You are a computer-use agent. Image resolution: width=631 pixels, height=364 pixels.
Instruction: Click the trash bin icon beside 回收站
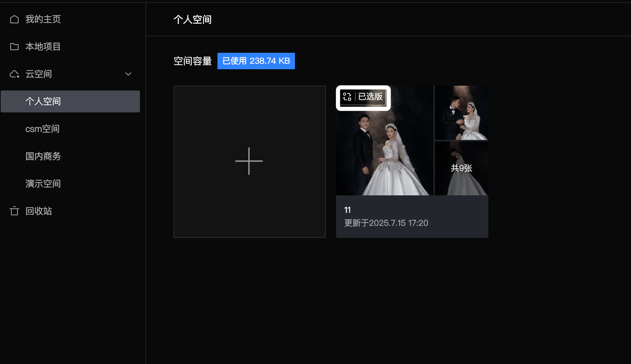[14, 211]
